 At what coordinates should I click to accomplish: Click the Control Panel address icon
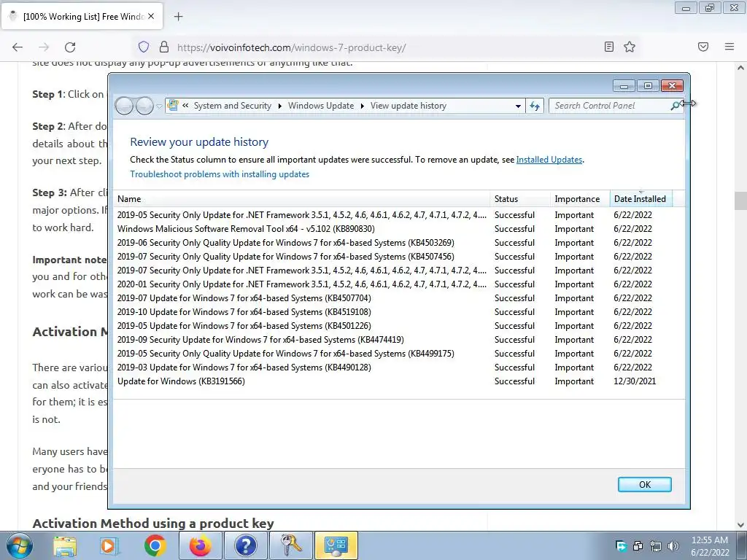[x=173, y=105]
